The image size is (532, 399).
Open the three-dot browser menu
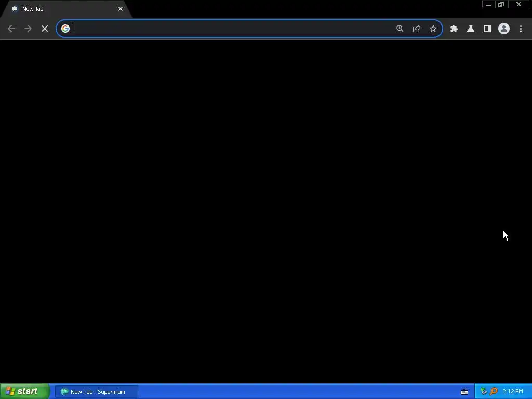coord(521,29)
